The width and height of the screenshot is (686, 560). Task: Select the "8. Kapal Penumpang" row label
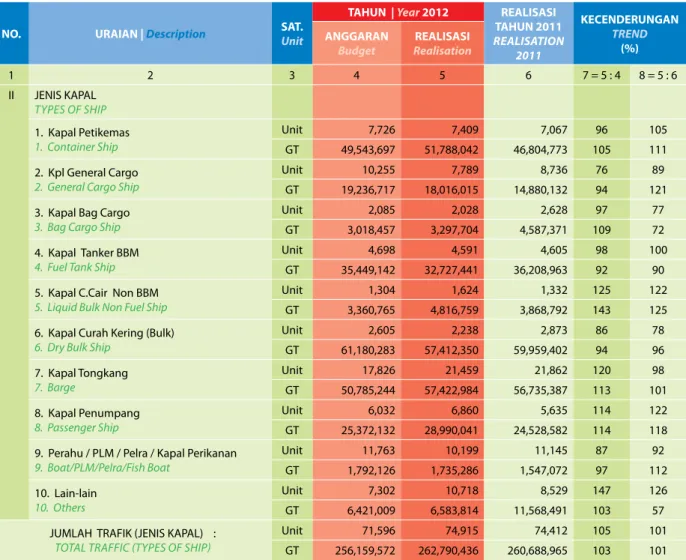(87, 413)
